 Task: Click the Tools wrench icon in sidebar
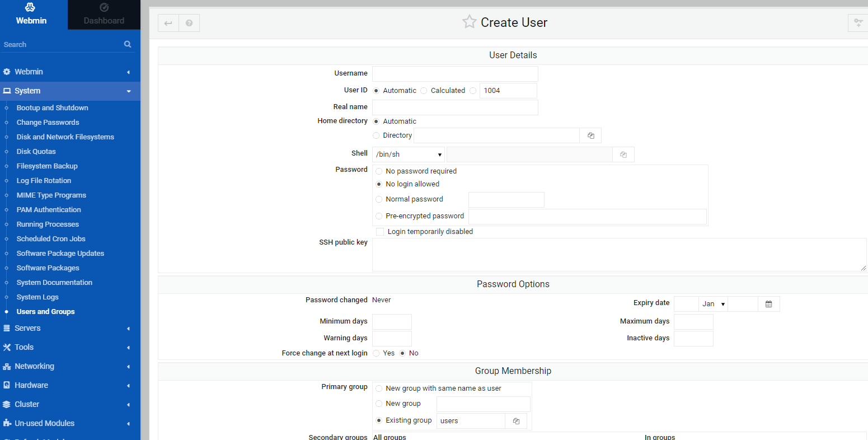[7, 347]
